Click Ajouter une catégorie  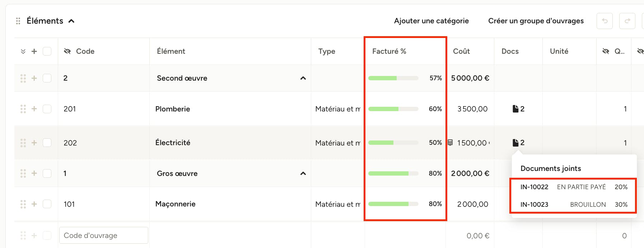coord(431,21)
